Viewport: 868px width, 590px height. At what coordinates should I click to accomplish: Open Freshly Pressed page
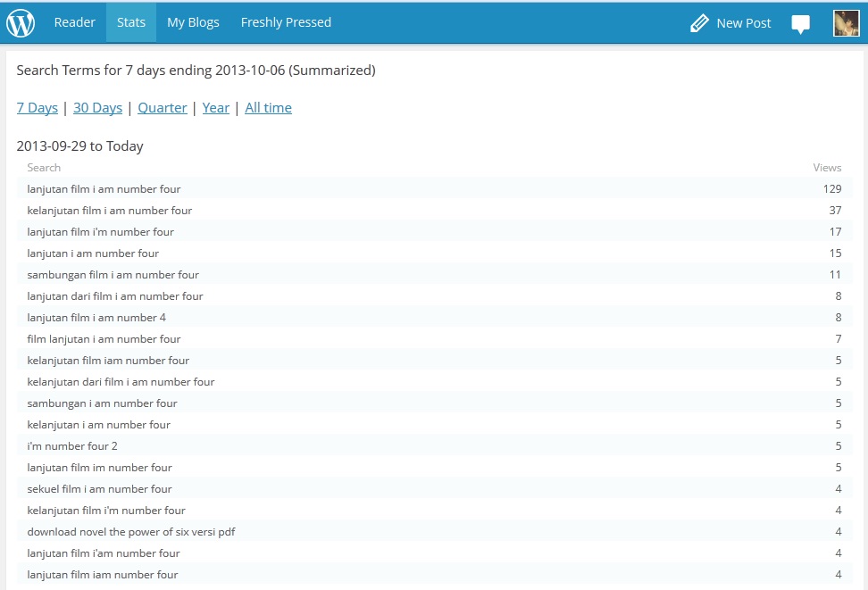286,22
